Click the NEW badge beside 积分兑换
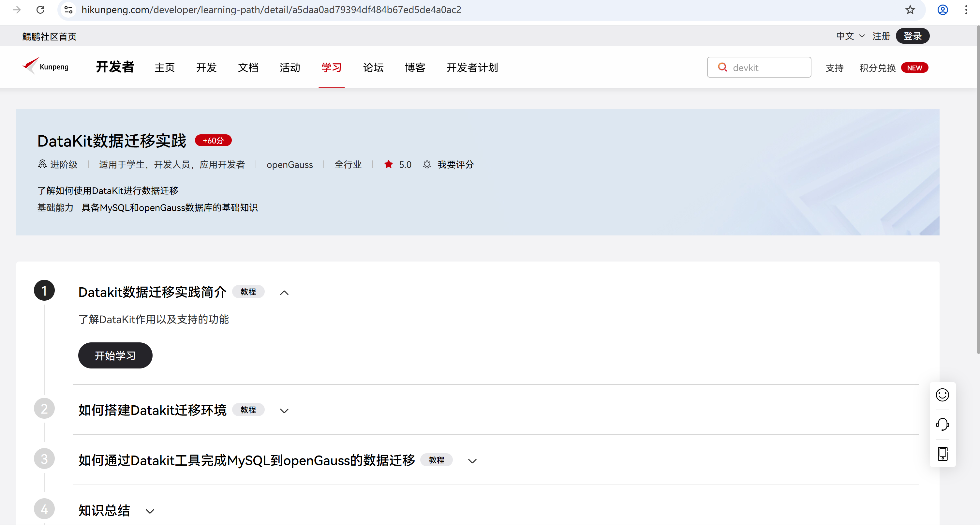The height and width of the screenshot is (525, 980). point(914,68)
